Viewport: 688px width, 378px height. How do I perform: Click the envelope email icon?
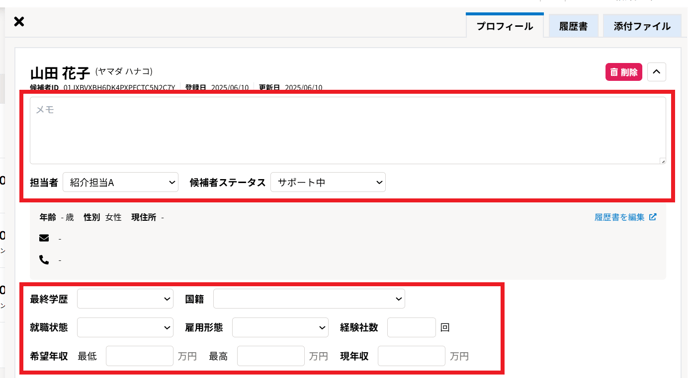(x=44, y=238)
